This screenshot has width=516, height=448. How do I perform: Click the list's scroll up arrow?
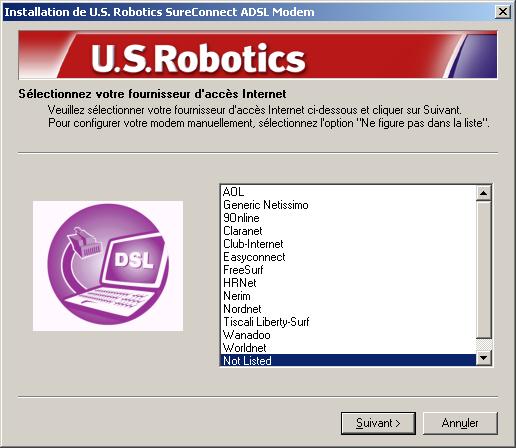(483, 193)
